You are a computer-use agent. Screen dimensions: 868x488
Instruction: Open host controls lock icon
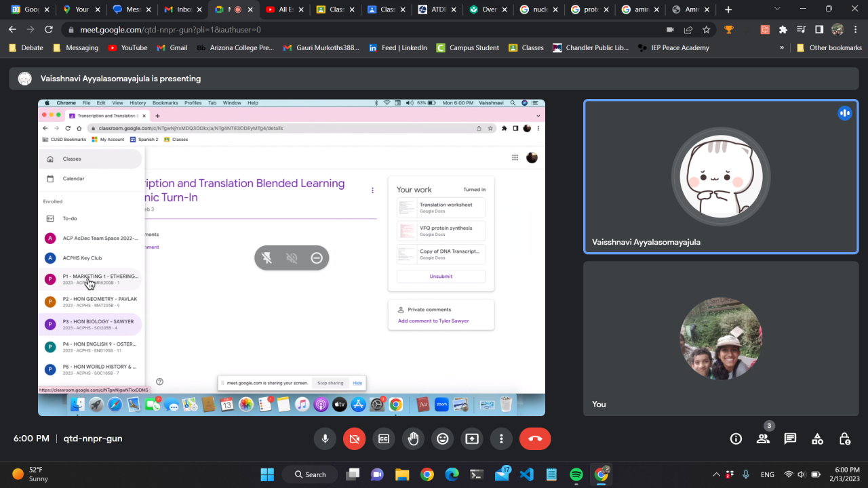[844, 439]
